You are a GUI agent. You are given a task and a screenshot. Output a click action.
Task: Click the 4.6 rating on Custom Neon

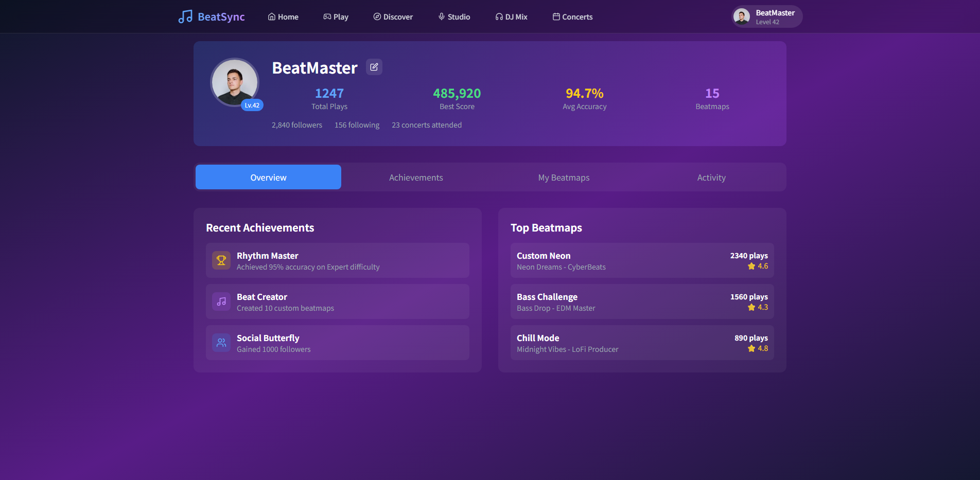[x=763, y=266]
